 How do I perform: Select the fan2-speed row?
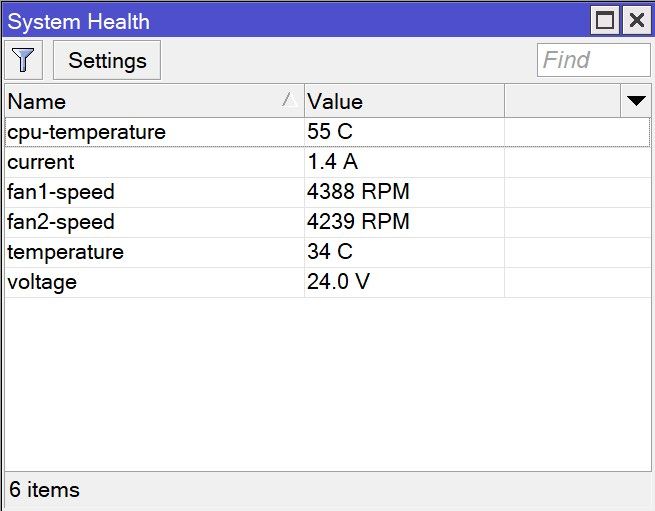pos(61,222)
